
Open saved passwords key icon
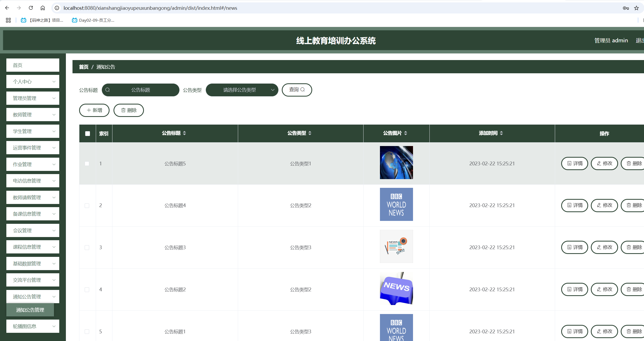click(626, 8)
